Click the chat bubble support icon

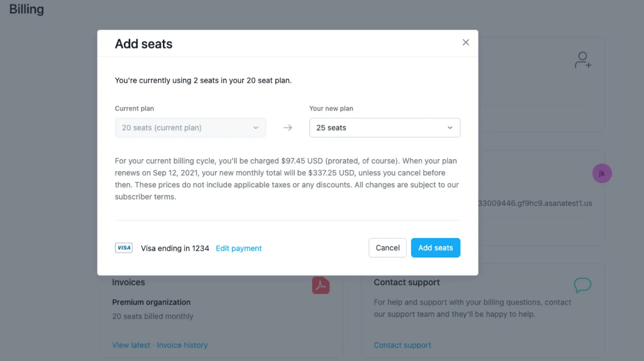tap(583, 285)
